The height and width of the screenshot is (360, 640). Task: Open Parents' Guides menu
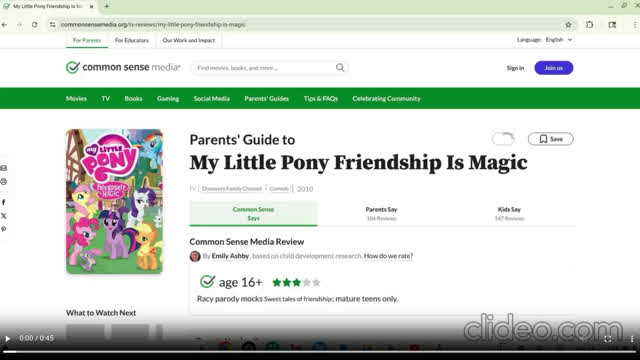[267, 99]
